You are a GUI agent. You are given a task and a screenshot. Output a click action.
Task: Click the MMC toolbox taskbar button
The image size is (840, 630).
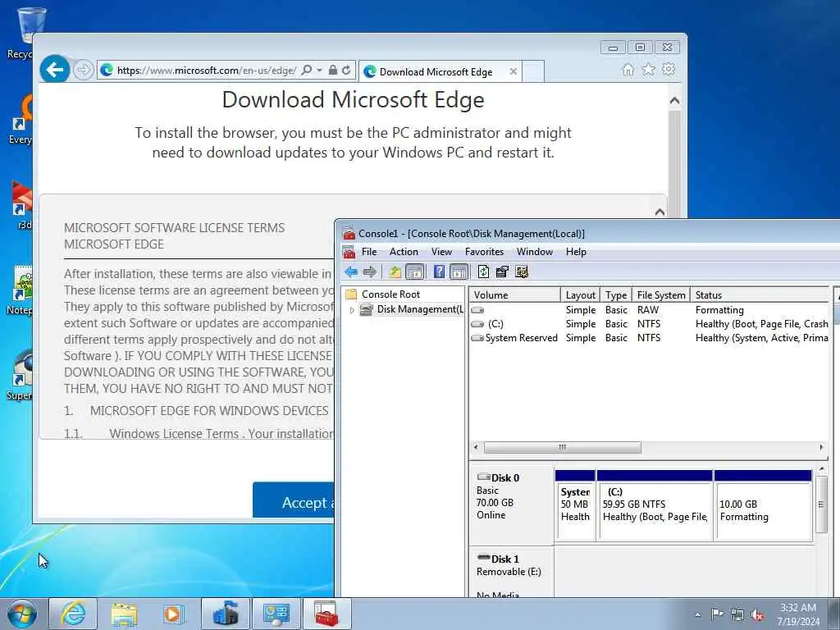coord(326,614)
